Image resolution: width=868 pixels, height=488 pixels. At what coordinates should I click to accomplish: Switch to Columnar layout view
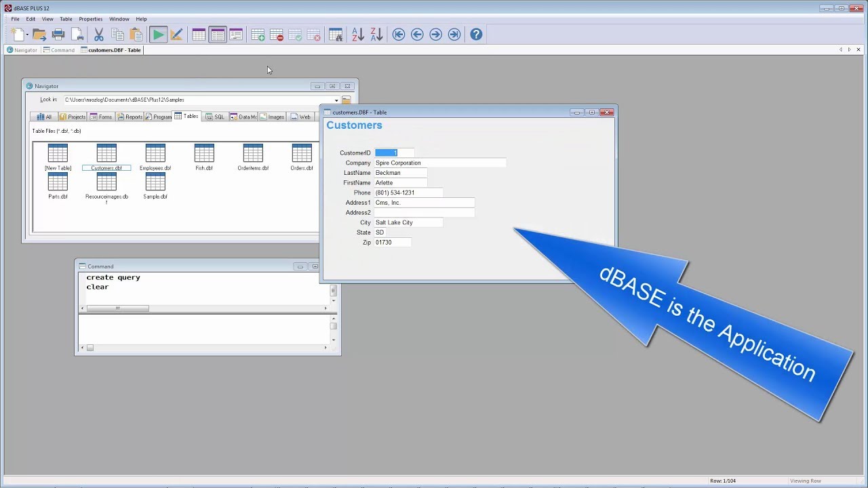pos(235,35)
